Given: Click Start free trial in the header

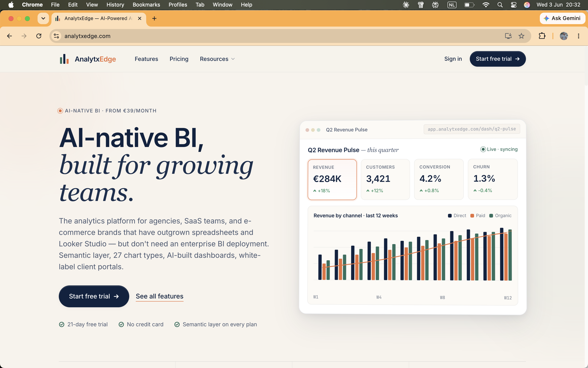Looking at the screenshot, I should click(x=498, y=59).
